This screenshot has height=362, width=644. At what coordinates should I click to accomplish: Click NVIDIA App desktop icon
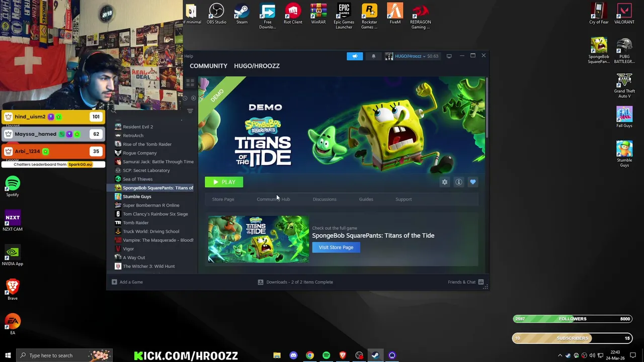(13, 255)
